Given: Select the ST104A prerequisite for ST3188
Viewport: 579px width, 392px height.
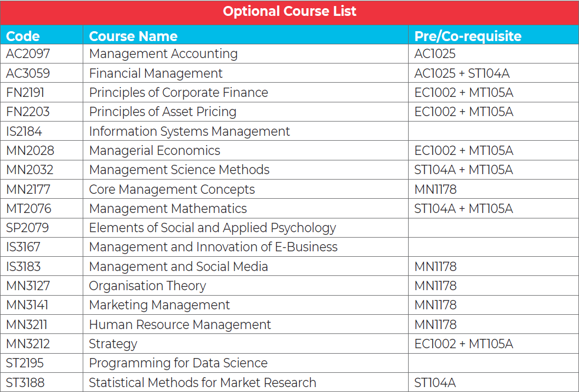Looking at the screenshot, I should [435, 383].
